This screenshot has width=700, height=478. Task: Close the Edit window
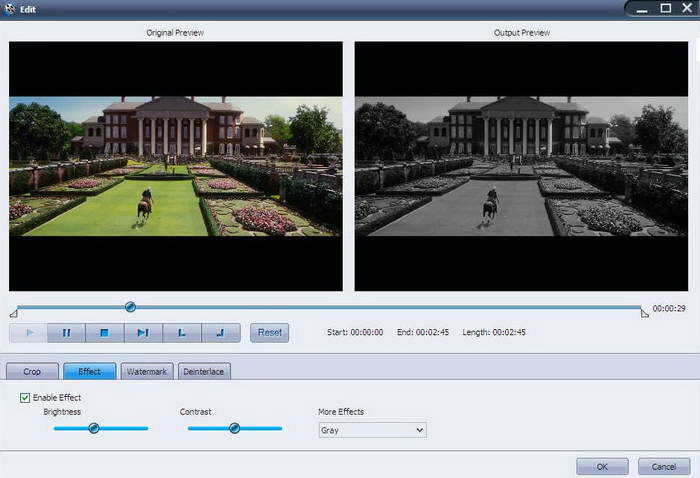tap(688, 8)
